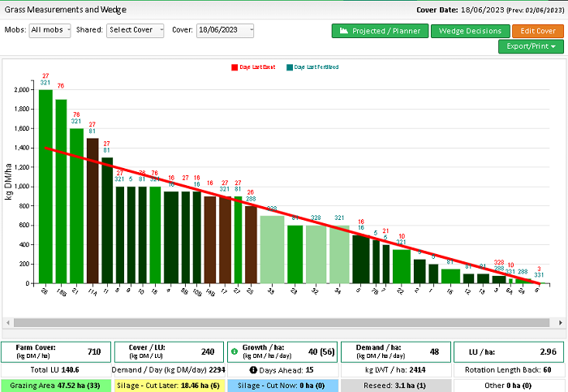Viewport: 568px width, 392px height.
Task: Open the All mobs dropdown
Action: [50, 30]
